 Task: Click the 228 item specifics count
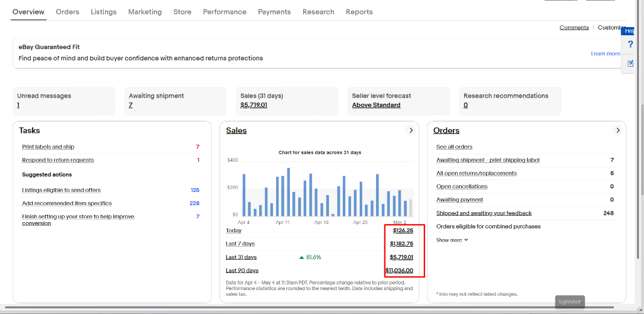point(195,203)
